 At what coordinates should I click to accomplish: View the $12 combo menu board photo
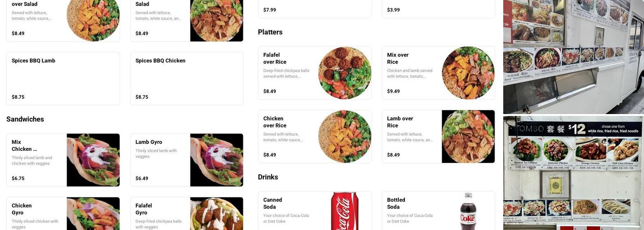pos(574,173)
